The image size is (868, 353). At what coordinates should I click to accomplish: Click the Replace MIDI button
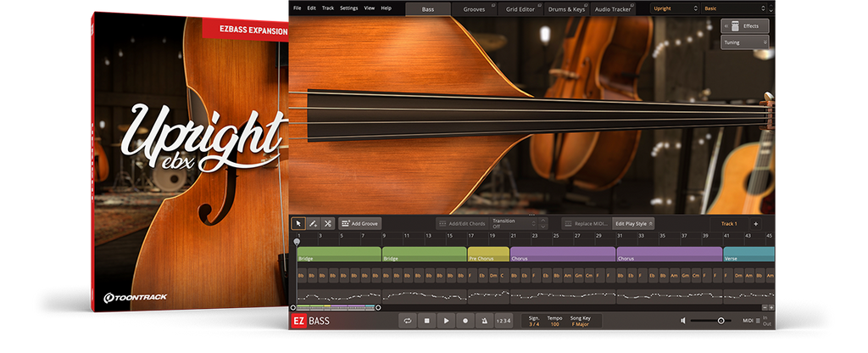(587, 224)
